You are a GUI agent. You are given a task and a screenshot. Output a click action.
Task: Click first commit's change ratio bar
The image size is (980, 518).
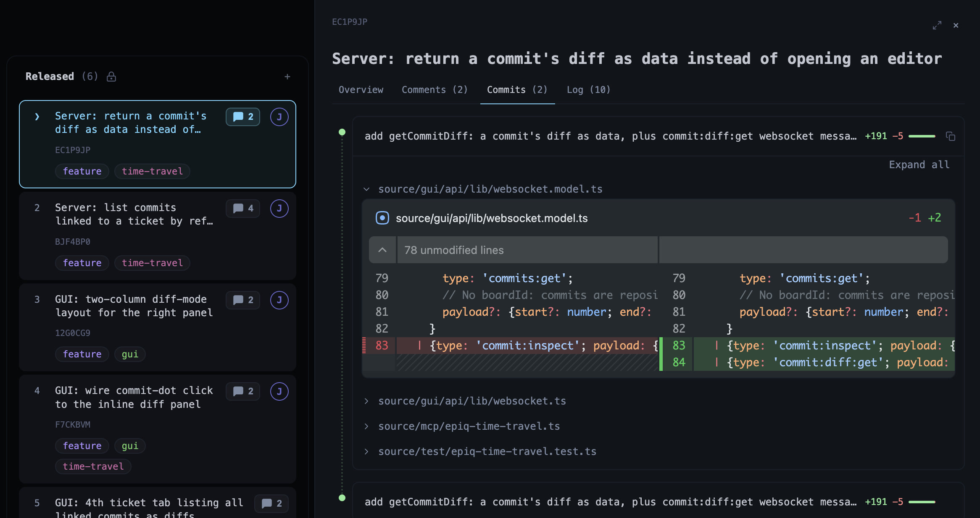pos(922,136)
